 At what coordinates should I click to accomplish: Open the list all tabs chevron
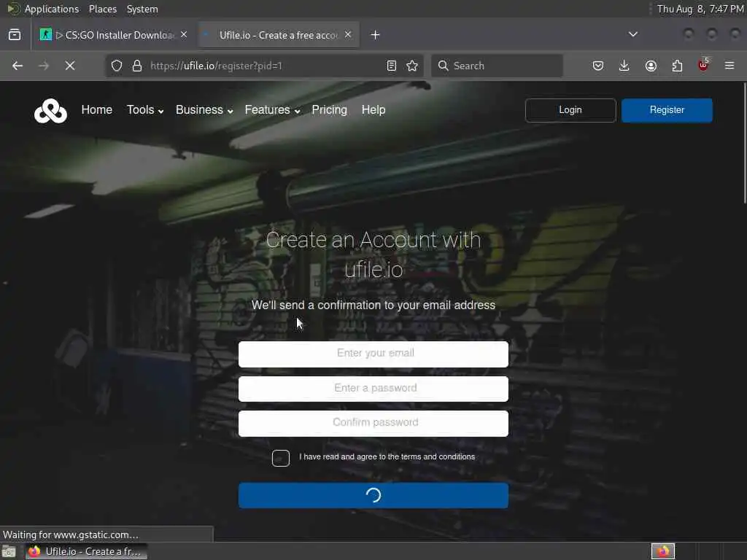633,34
